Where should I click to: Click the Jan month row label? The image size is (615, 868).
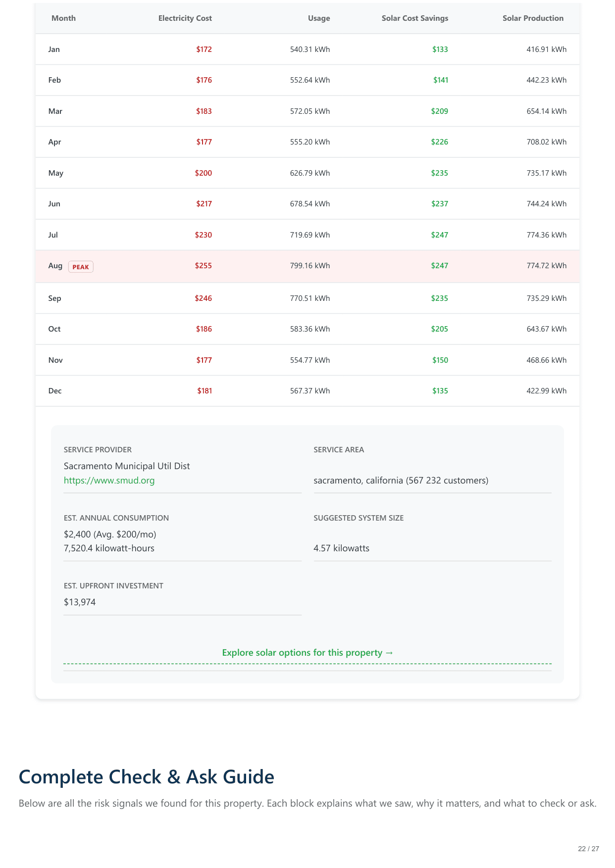(x=54, y=49)
